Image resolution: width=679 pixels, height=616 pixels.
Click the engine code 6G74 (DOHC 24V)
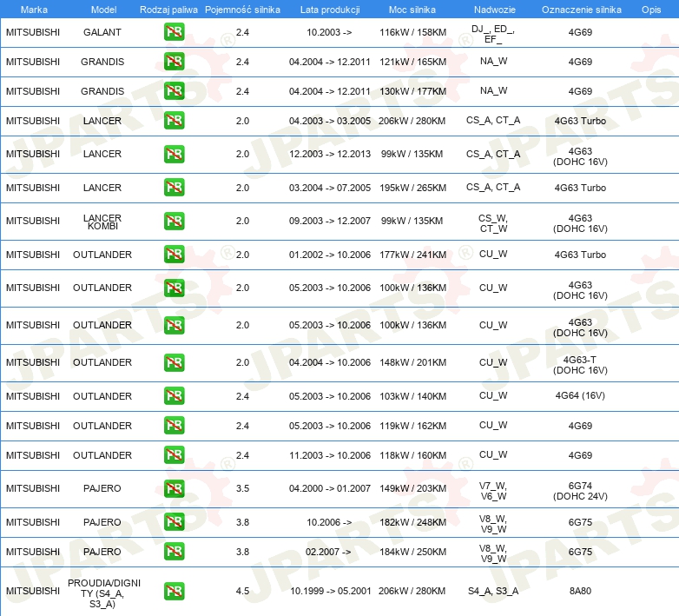point(580,491)
